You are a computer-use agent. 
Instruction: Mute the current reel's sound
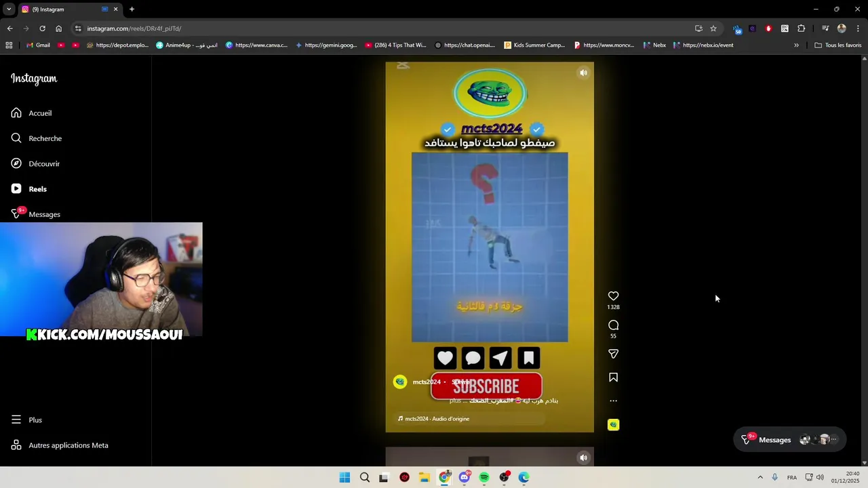coord(583,73)
